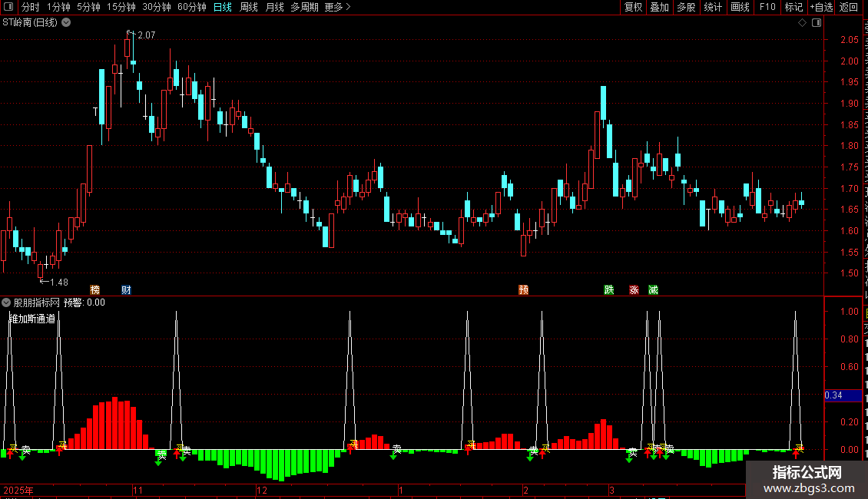Click the 1.48 low price label
Viewport: 868px width, 499px height.
pyautogui.click(x=58, y=283)
